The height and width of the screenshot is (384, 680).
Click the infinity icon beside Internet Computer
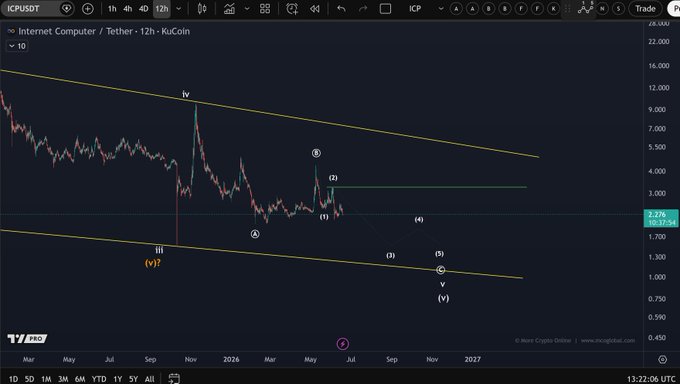11,31
